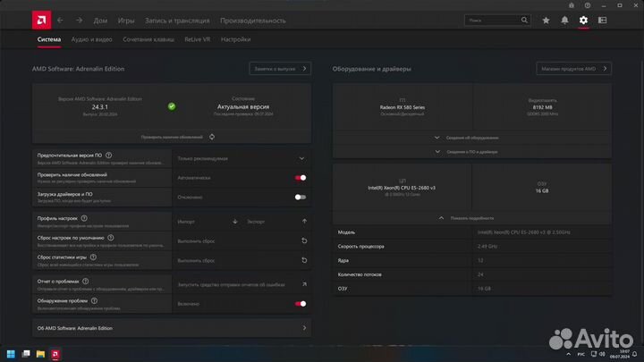644x362 pixels.
Task: Open Windows Start menu
Action: pos(11,354)
